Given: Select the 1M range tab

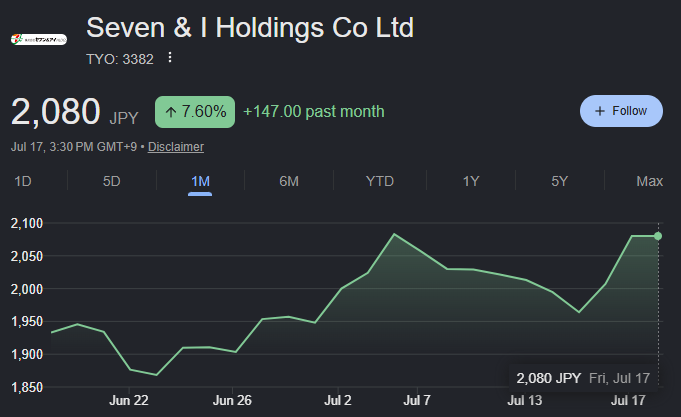Looking at the screenshot, I should click(200, 181).
